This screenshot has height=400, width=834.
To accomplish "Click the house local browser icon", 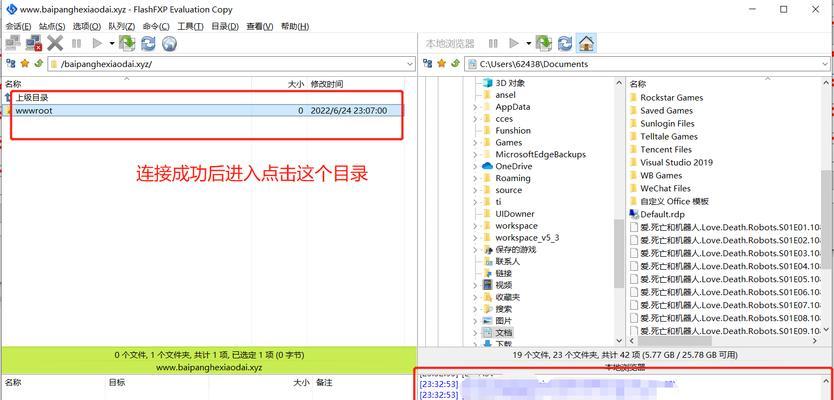I will point(586,43).
